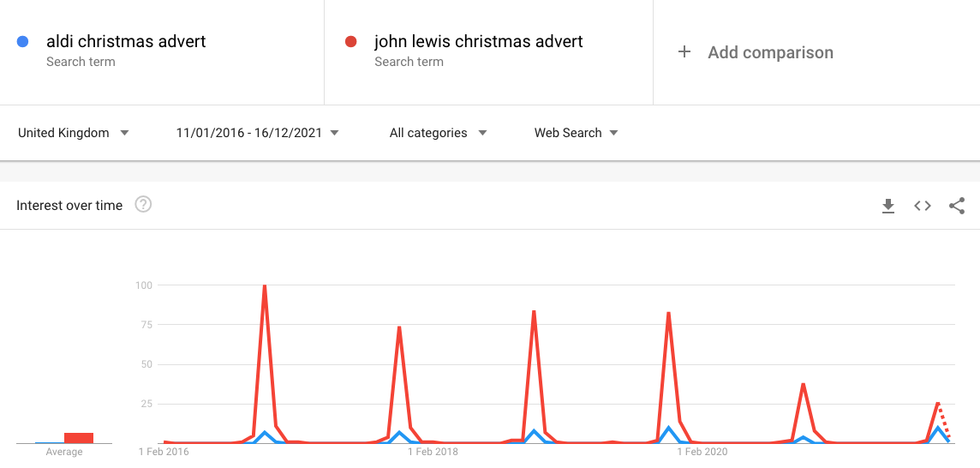Share the Interest over time chart
980x468 pixels.
coord(957,206)
